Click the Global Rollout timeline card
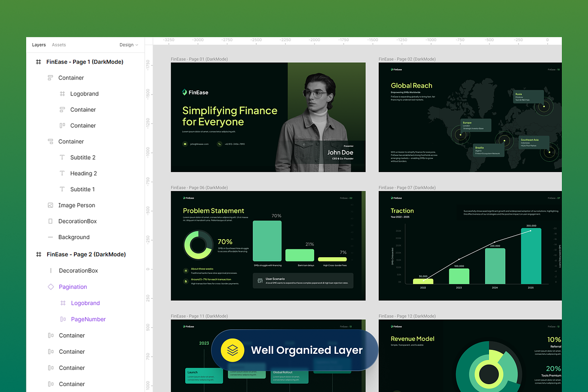Image resolution: width=588 pixels, height=392 pixels. [x=289, y=376]
